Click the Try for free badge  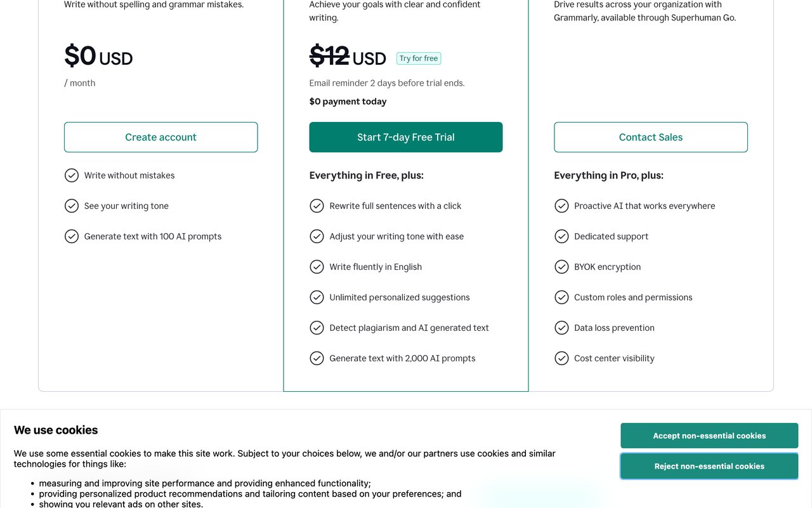tap(419, 58)
